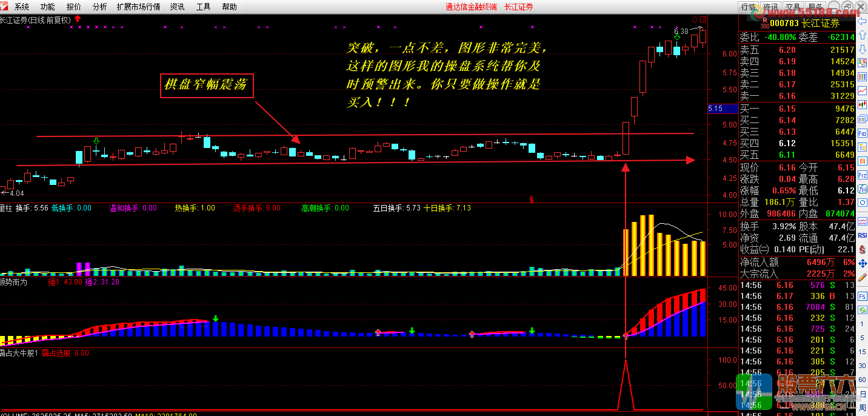Click the multi-line indicator chart icon
This screenshot has width=868, height=416.
tap(862, 221)
